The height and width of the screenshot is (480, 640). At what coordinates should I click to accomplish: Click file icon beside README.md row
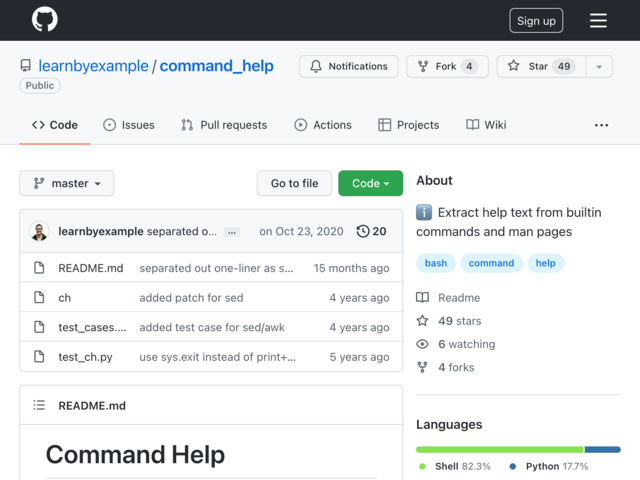39,268
